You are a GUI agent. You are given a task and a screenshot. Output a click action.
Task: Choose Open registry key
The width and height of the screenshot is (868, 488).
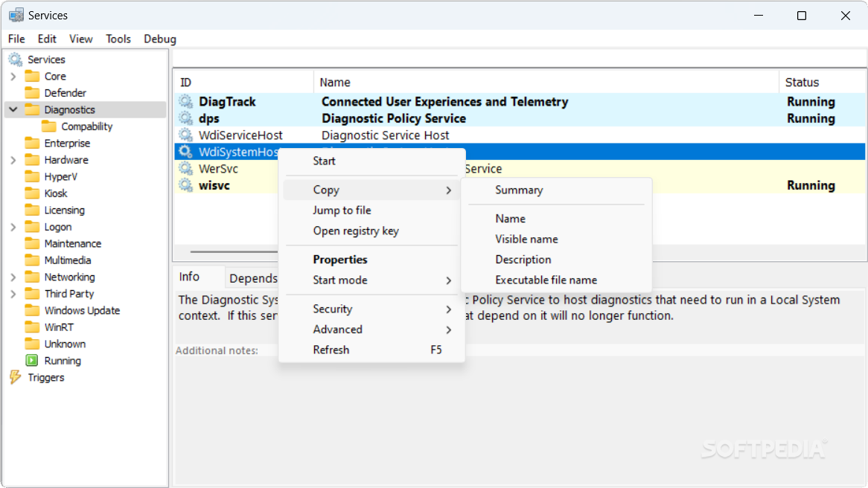click(371, 231)
